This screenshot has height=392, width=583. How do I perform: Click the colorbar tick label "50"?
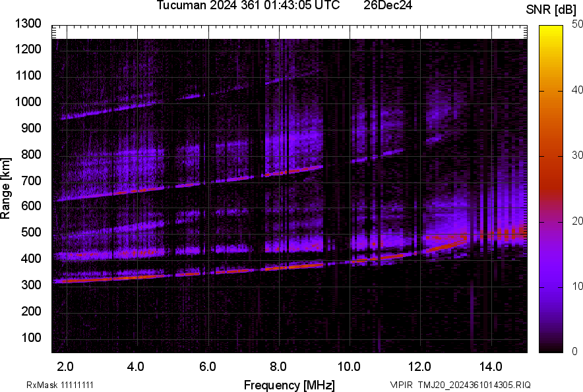click(577, 24)
